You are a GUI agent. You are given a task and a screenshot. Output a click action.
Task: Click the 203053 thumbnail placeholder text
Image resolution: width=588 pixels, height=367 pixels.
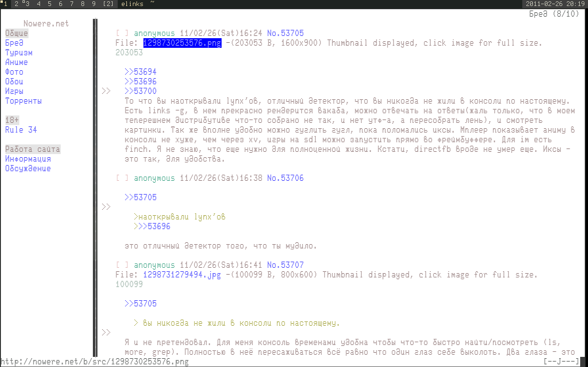point(129,52)
